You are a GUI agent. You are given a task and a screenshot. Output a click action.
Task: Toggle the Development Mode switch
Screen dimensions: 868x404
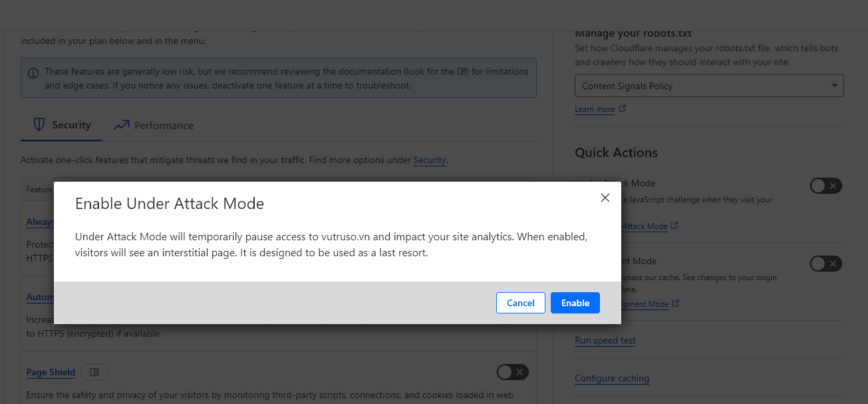(x=825, y=264)
